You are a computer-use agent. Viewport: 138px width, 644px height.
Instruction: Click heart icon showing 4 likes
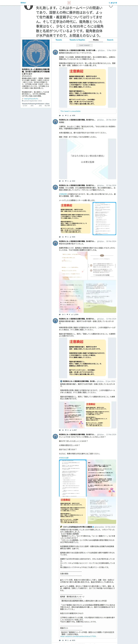pyautogui.click(x=67, y=314)
